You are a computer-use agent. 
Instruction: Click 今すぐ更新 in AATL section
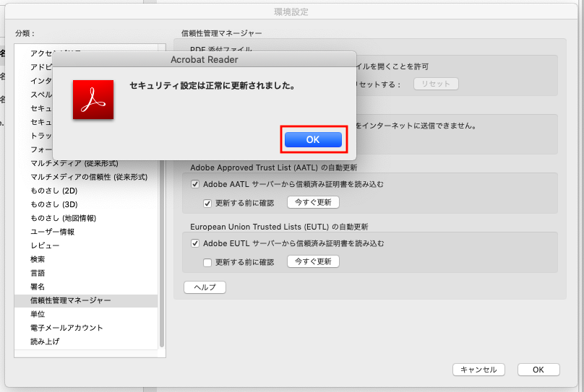pos(313,202)
